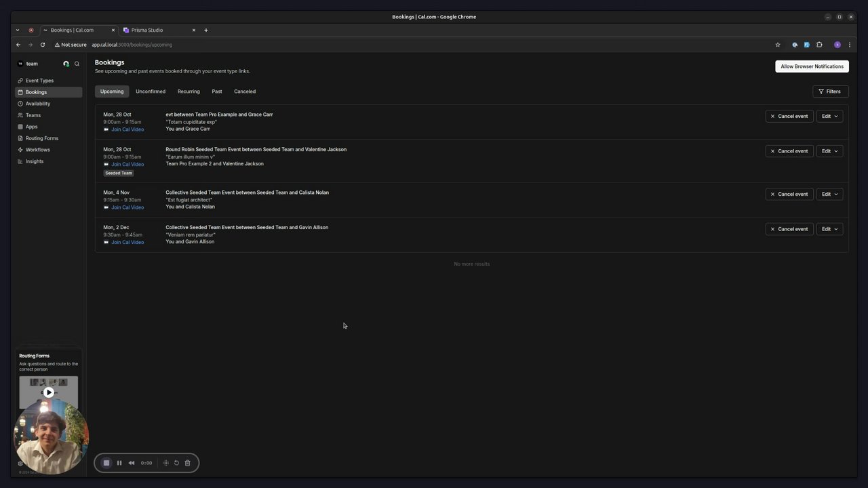Cancel the Valentine Jackson Round Robin event

pos(789,151)
